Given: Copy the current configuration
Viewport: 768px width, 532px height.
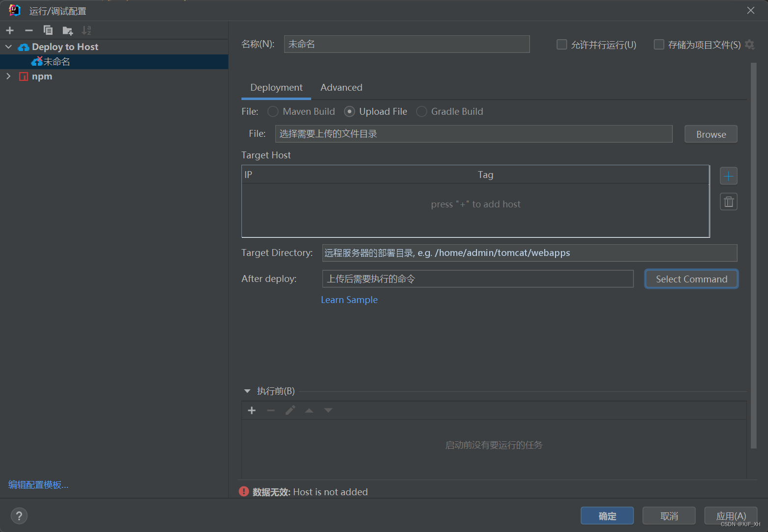Looking at the screenshot, I should click(x=48, y=30).
